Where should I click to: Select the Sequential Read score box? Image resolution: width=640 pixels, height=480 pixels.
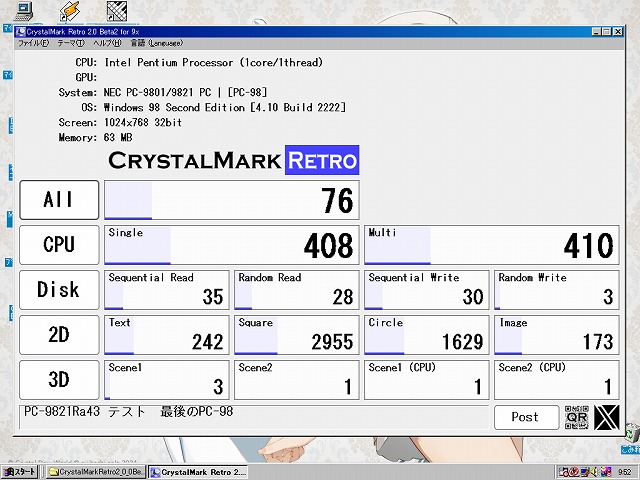[x=167, y=290]
